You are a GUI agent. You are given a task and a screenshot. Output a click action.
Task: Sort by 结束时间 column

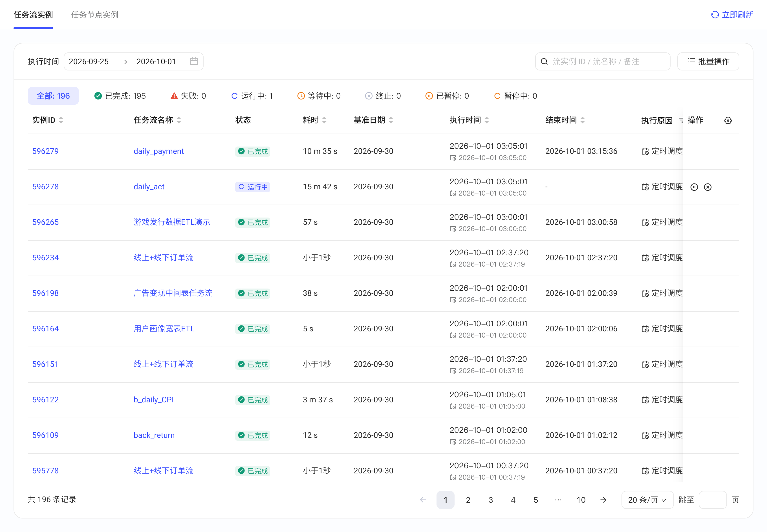coord(583,120)
